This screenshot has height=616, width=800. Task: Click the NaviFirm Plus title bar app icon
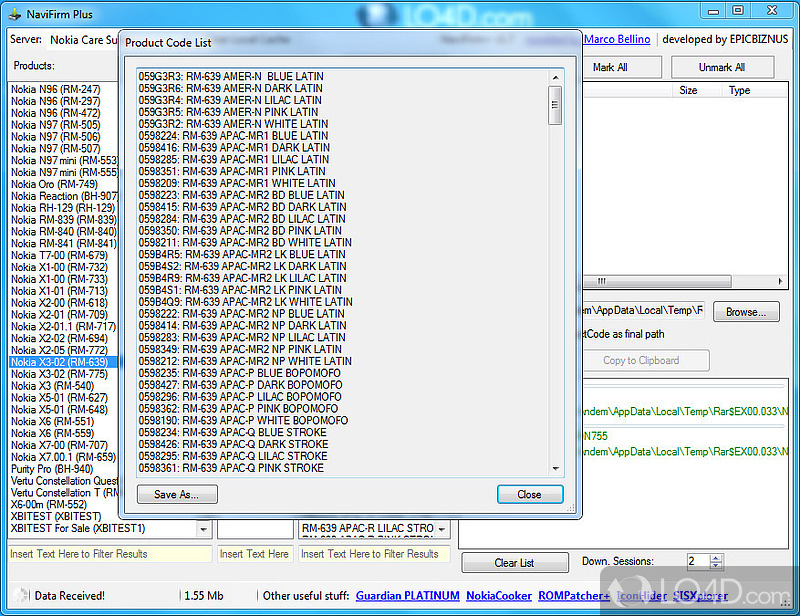coord(15,14)
